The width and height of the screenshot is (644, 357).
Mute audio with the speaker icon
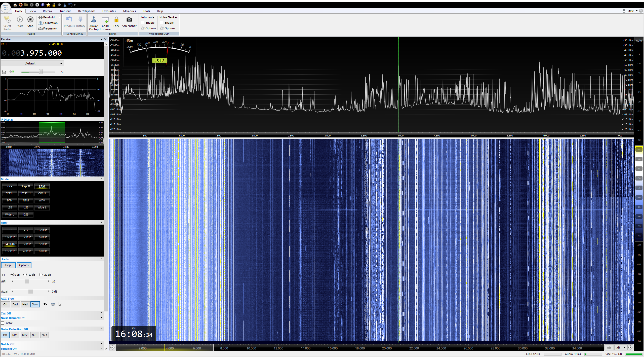click(11, 72)
